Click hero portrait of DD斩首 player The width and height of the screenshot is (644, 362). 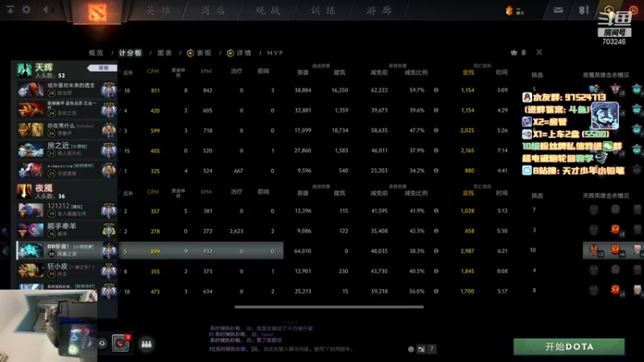(31, 251)
